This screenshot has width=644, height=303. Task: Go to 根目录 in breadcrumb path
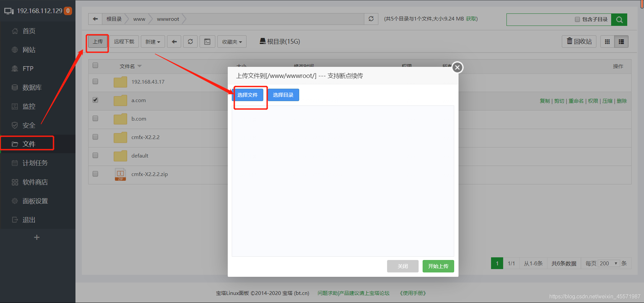click(114, 19)
